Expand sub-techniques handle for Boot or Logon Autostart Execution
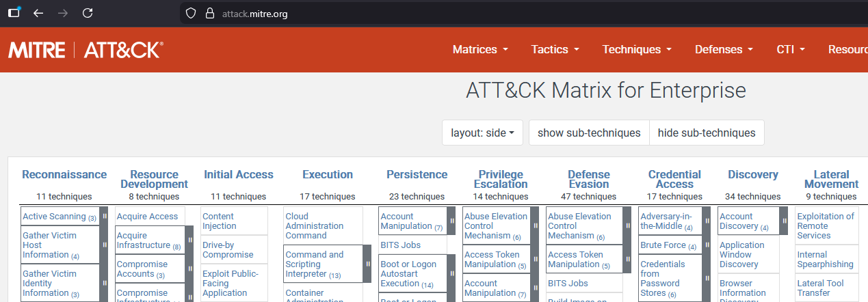 point(451,273)
